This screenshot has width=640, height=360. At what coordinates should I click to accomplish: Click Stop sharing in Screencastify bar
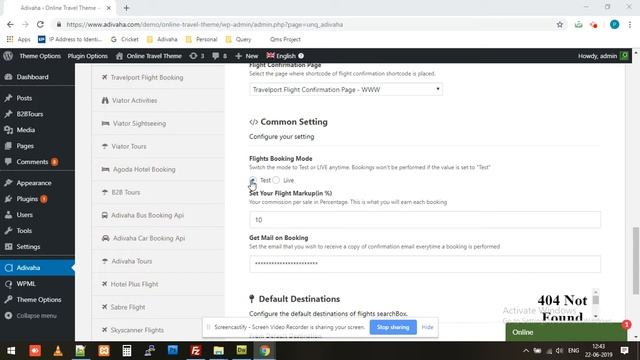(x=393, y=327)
